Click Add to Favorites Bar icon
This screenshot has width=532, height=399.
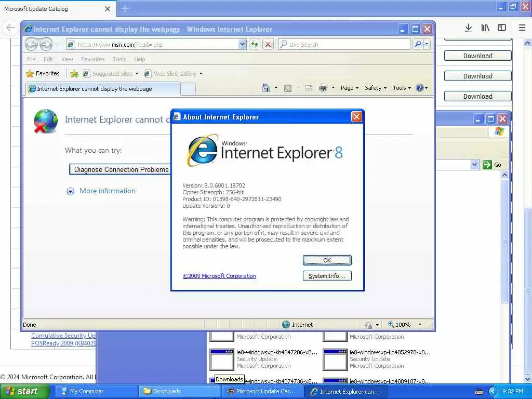pyautogui.click(x=74, y=73)
